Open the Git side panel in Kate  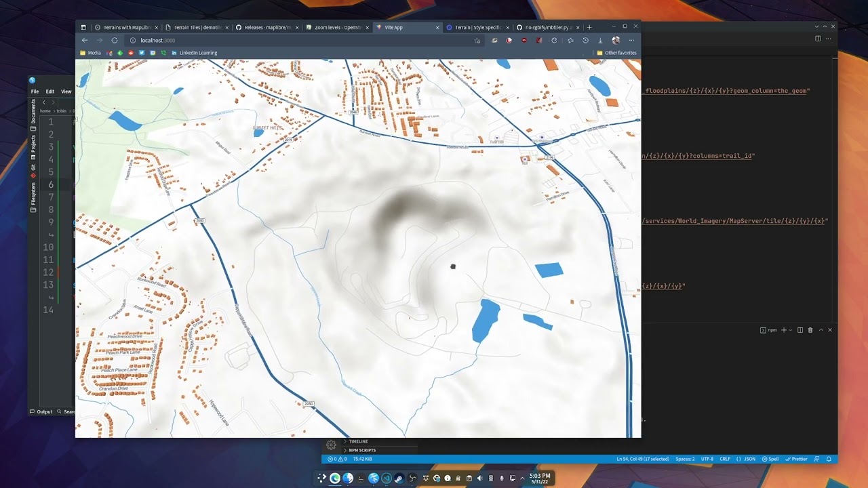[x=33, y=171]
